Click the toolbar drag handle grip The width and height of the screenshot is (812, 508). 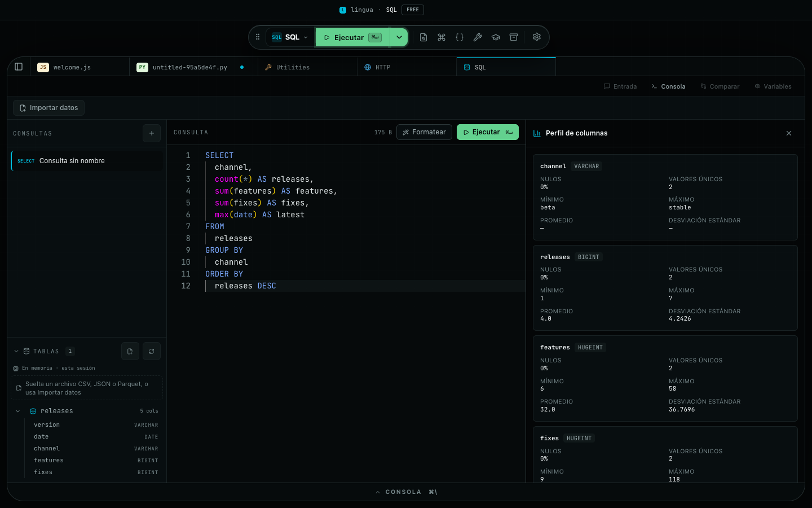point(258,37)
